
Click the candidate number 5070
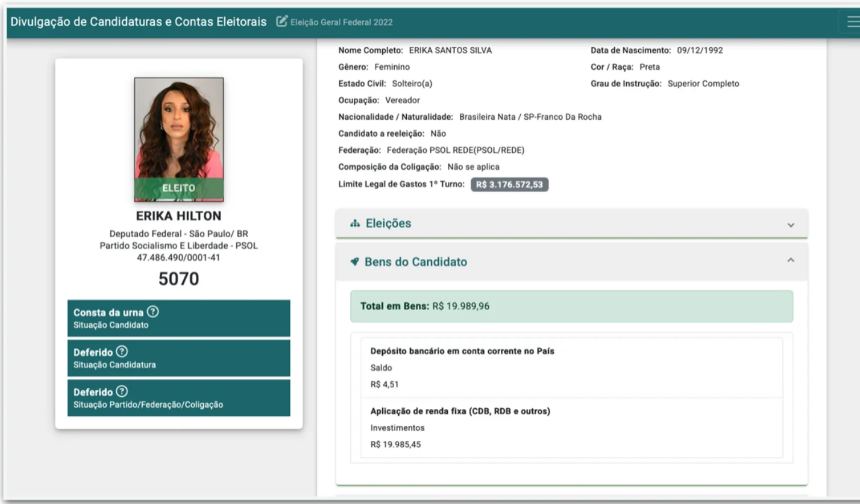179,279
